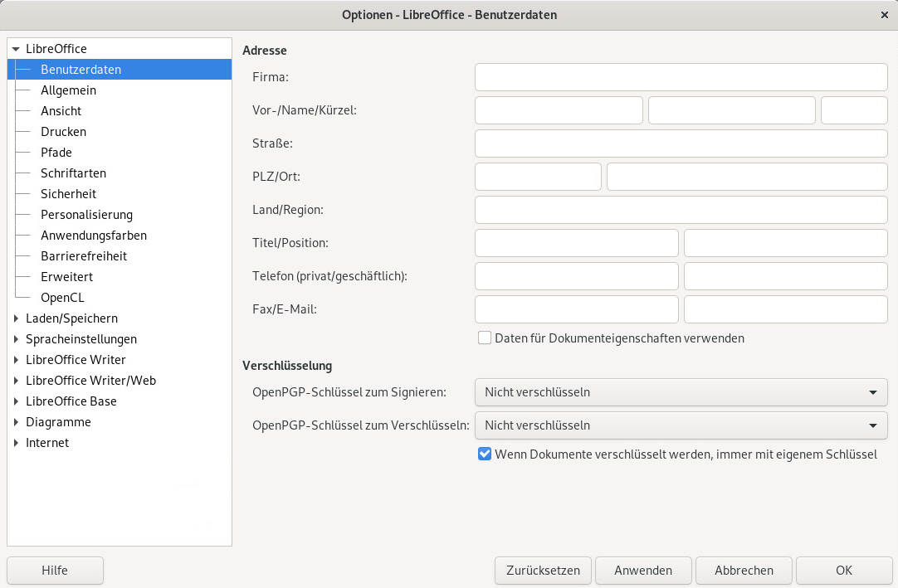The width and height of the screenshot is (898, 588).
Task: Collapse the LibreOffice tree node
Action: tap(16, 49)
